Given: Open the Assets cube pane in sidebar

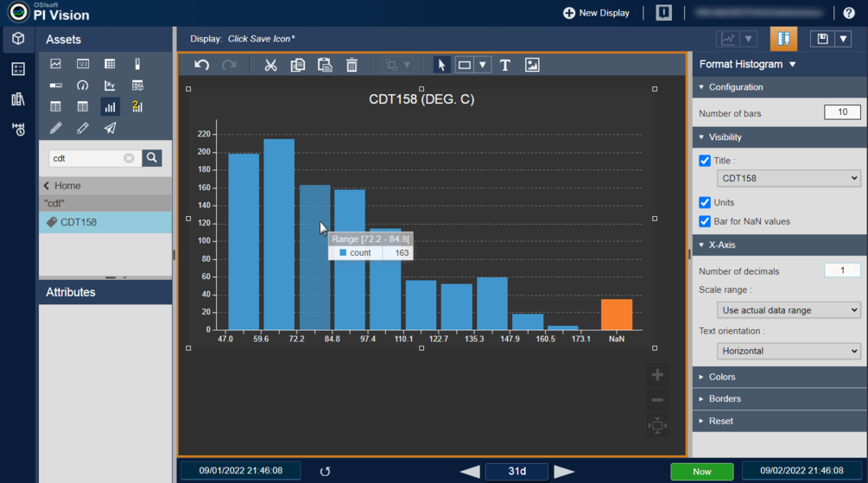Looking at the screenshot, I should click(18, 39).
